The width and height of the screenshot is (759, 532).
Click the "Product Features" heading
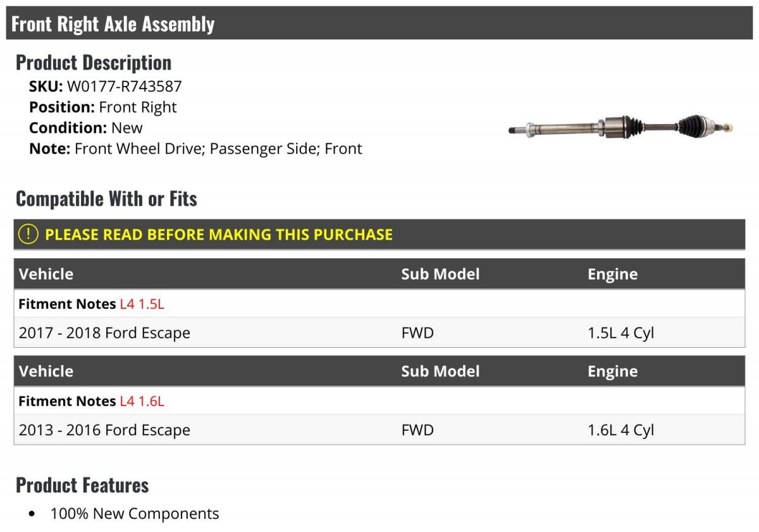(x=82, y=485)
